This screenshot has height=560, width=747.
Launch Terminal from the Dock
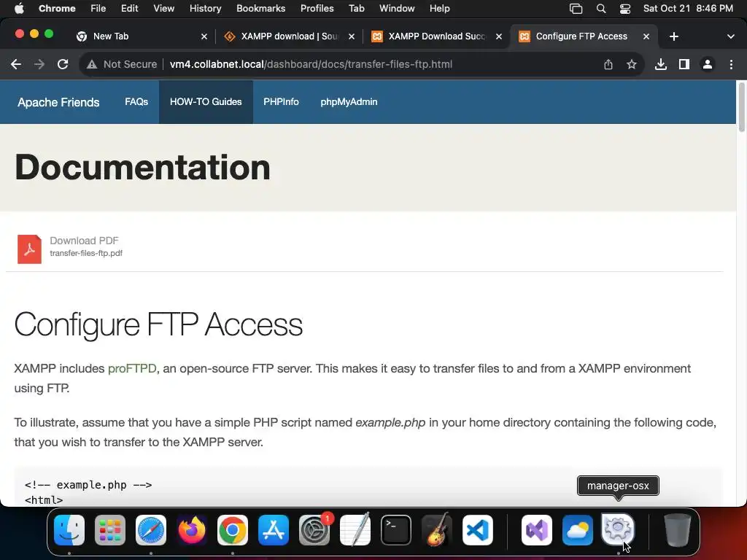pos(396,530)
